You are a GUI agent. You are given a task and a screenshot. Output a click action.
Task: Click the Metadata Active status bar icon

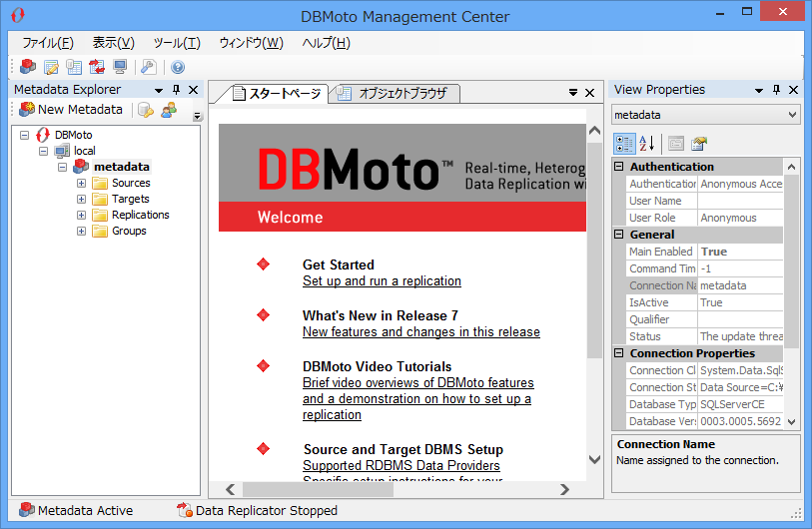(x=27, y=510)
